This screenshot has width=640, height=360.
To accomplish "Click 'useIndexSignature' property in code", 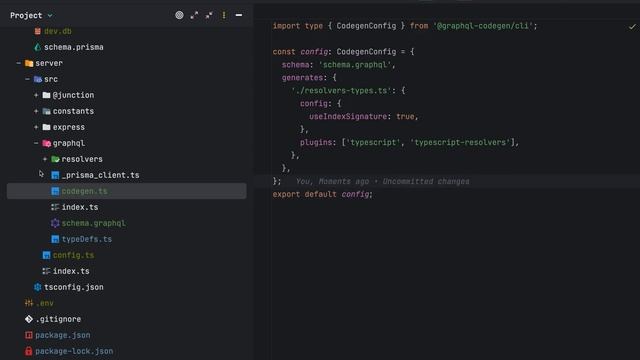I will pyautogui.click(x=348, y=117).
